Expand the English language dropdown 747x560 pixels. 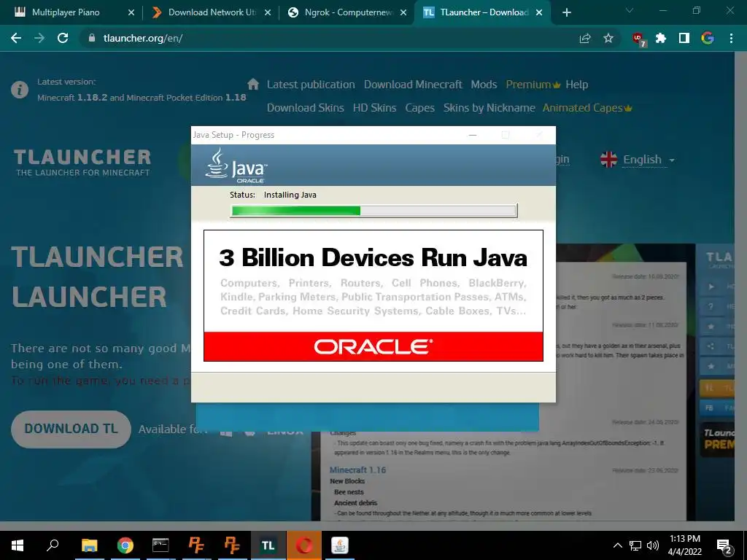(x=649, y=160)
